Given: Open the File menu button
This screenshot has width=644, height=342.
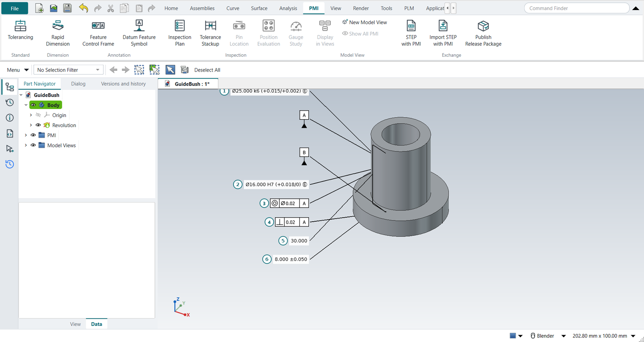Looking at the screenshot, I should click(x=14, y=8).
